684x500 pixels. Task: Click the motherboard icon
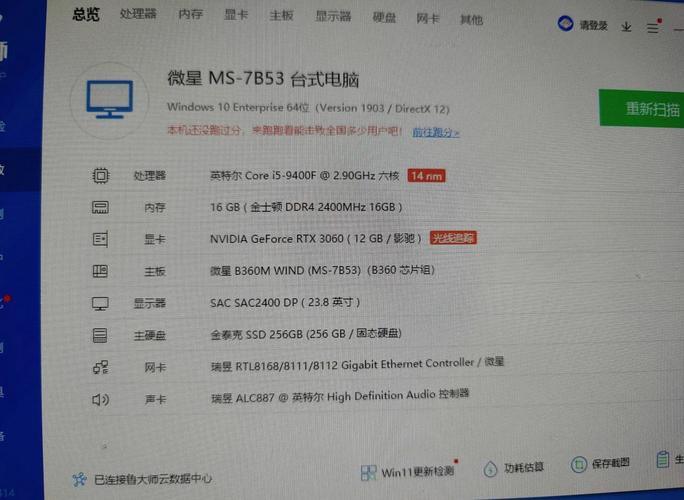click(x=100, y=271)
